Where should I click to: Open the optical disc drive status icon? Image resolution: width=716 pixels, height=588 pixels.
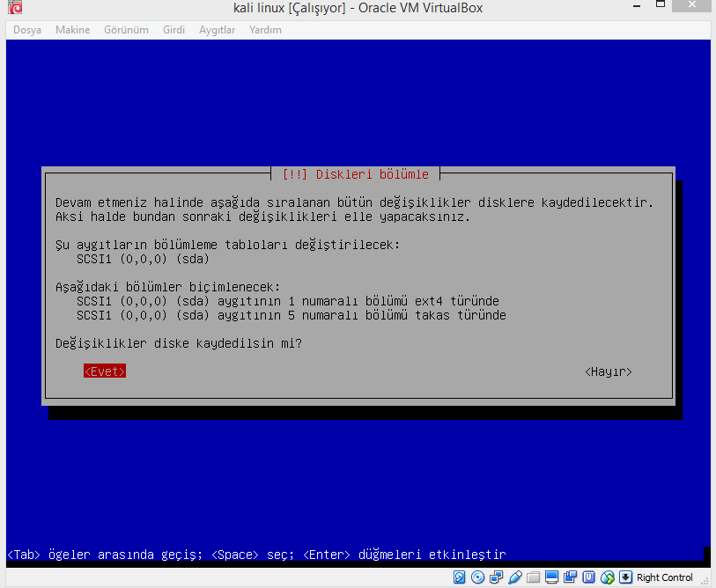click(478, 577)
